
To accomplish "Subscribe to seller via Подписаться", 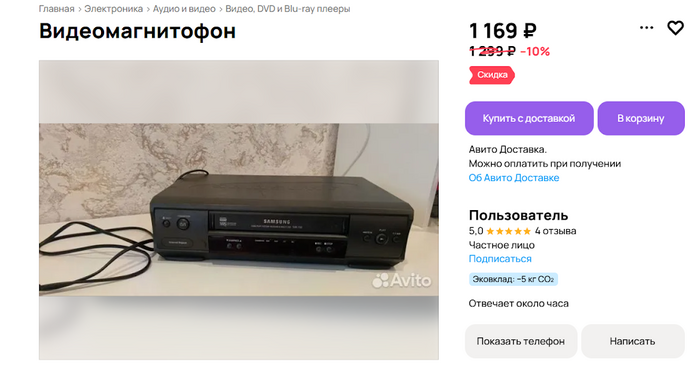I will click(x=500, y=259).
